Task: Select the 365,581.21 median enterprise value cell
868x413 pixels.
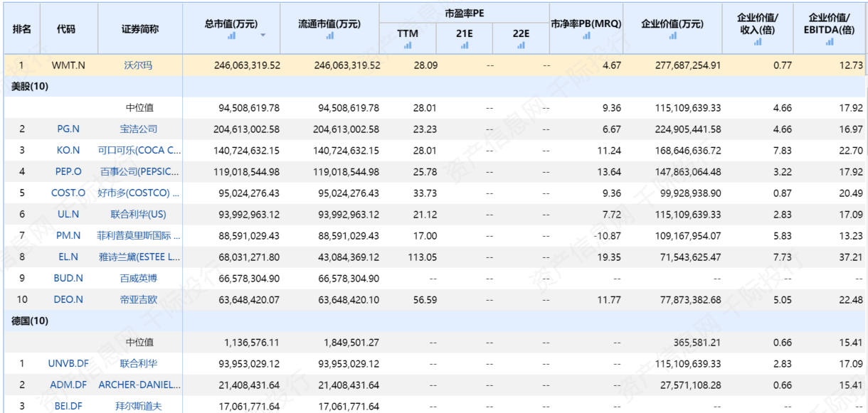Action: [x=697, y=343]
